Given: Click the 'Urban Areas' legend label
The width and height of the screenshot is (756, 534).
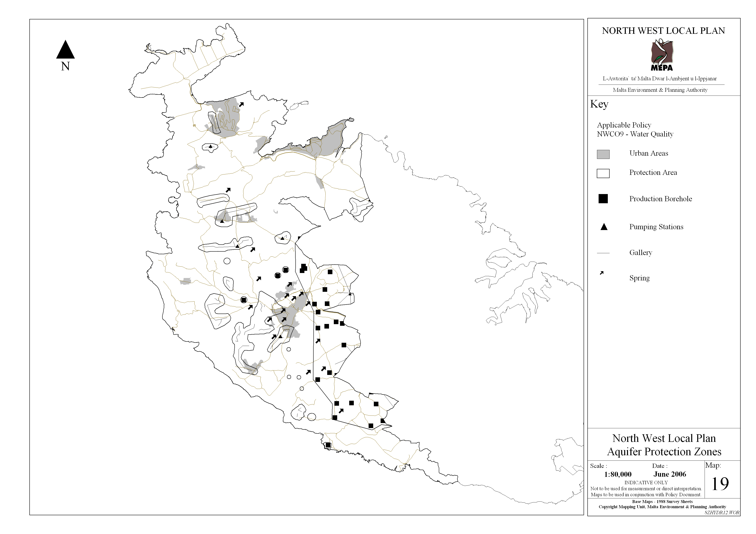Looking at the screenshot, I should [649, 153].
